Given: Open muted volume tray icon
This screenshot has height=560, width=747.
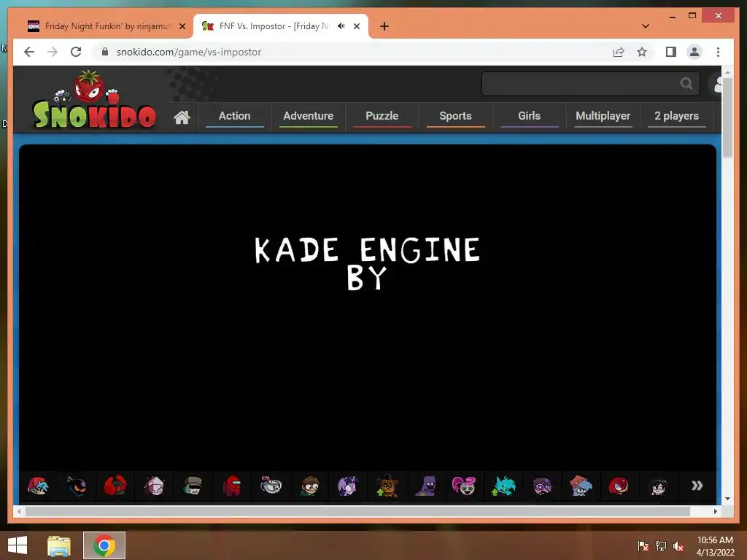Looking at the screenshot, I should coord(678,546).
